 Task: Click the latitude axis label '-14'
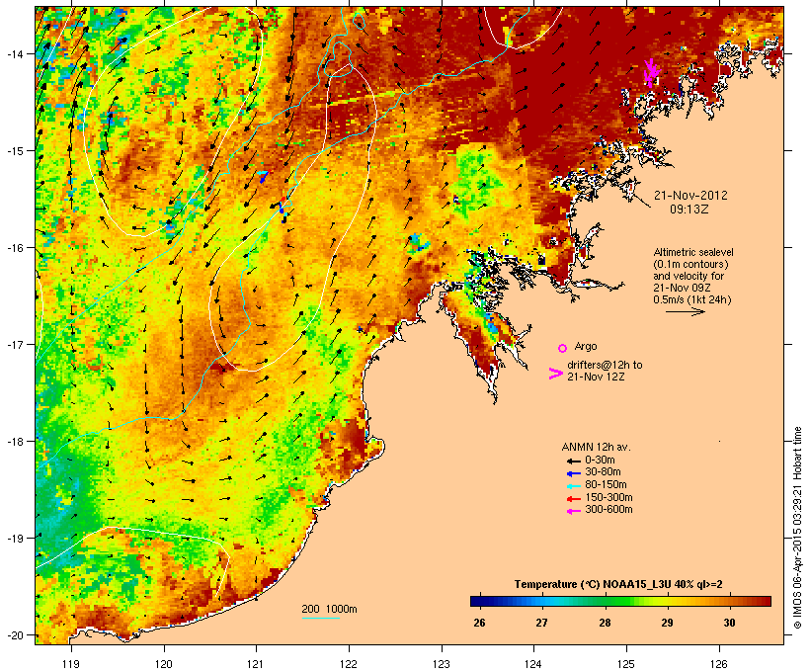click(14, 53)
